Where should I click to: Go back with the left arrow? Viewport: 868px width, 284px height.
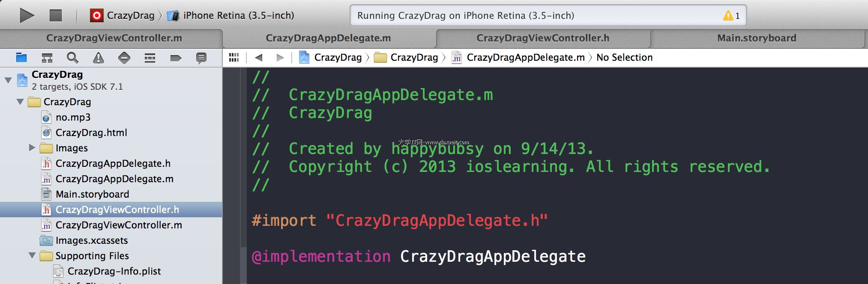[x=258, y=57]
